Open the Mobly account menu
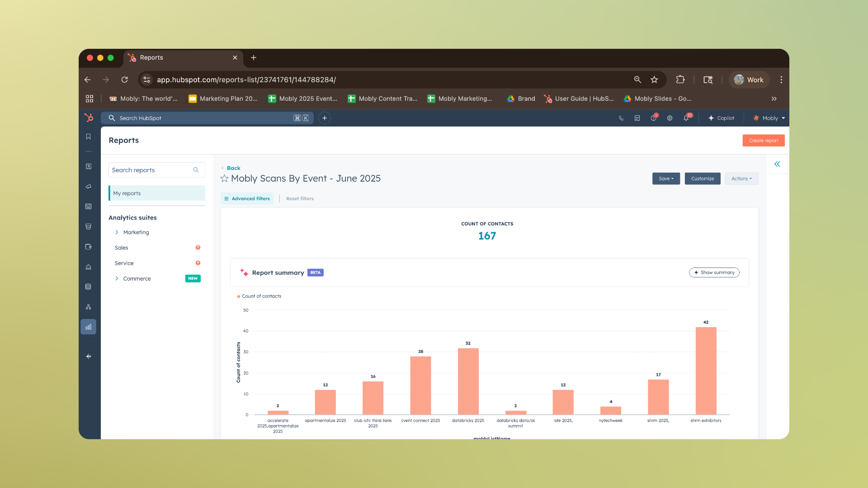The height and width of the screenshot is (488, 868). click(x=769, y=118)
